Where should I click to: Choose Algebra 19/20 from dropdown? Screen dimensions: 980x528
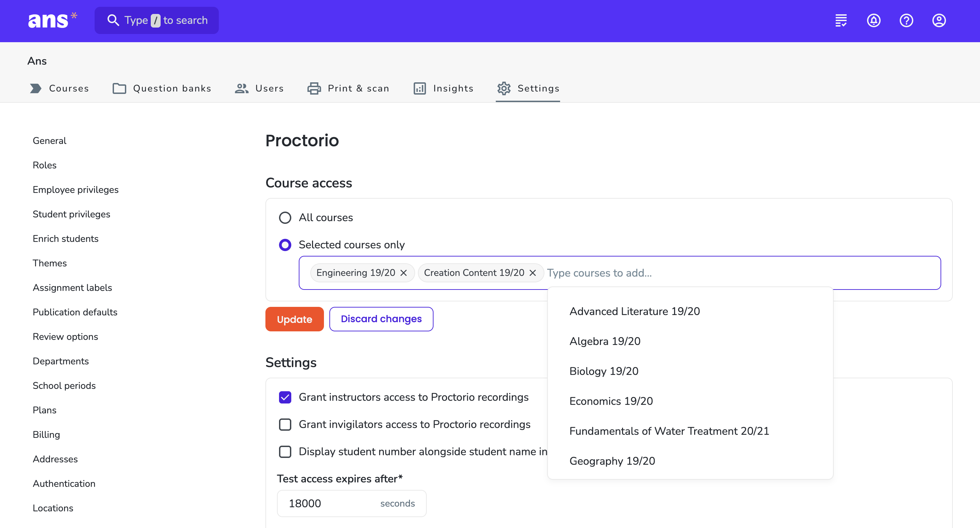coord(690,341)
